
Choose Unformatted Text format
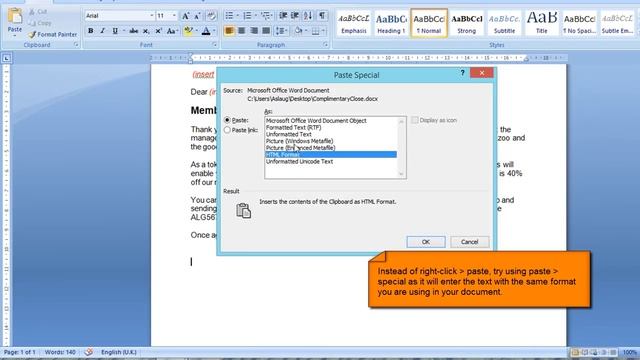coord(289,134)
